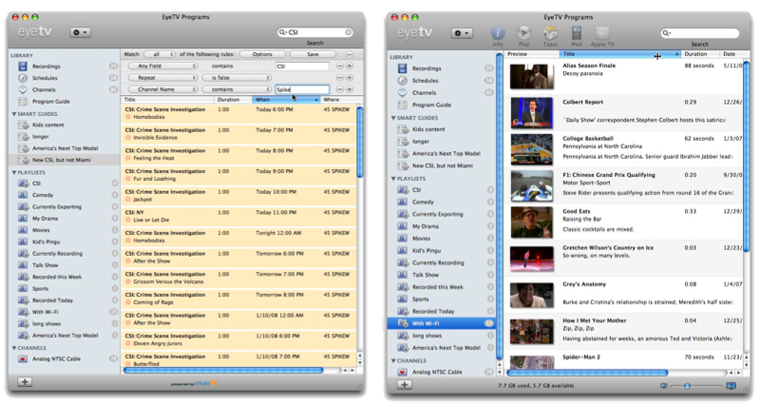Open the 'is false' condition dropdown
Viewport: 760px width, 407px height.
coord(237,78)
